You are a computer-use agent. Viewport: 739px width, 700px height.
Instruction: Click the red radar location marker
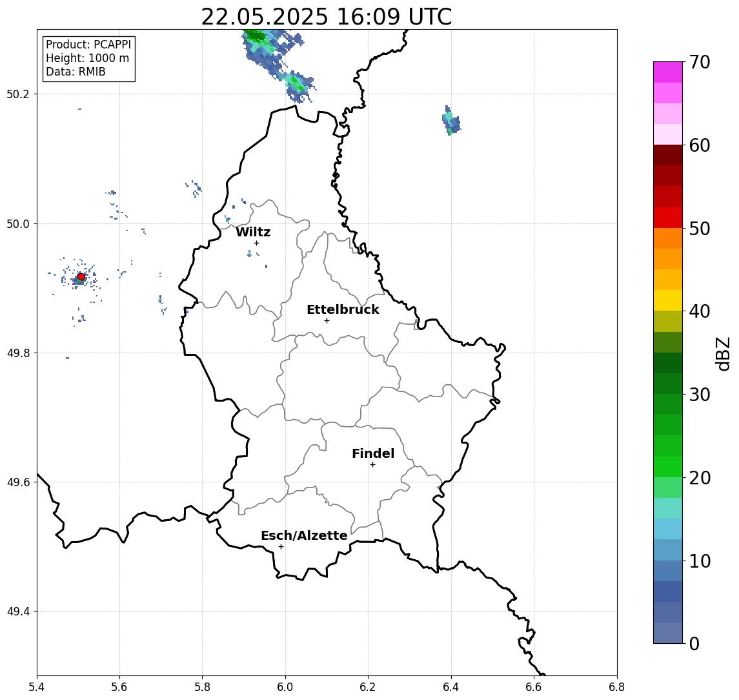(81, 277)
